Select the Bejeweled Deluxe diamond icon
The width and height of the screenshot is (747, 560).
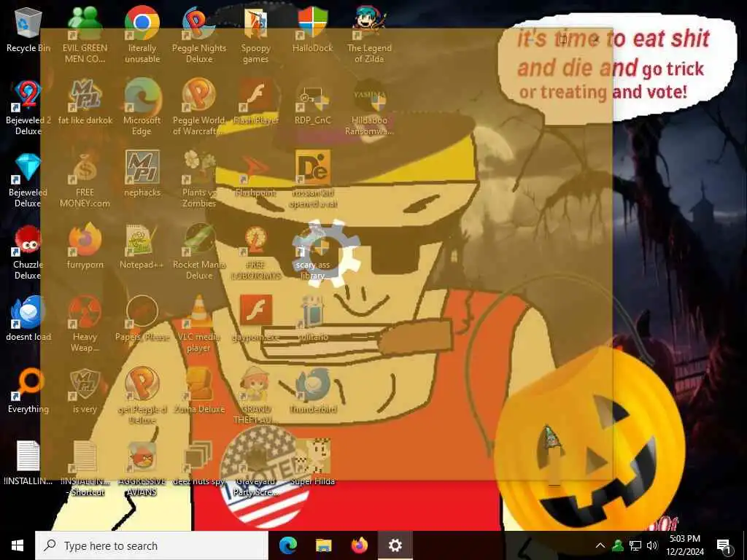tap(28, 180)
